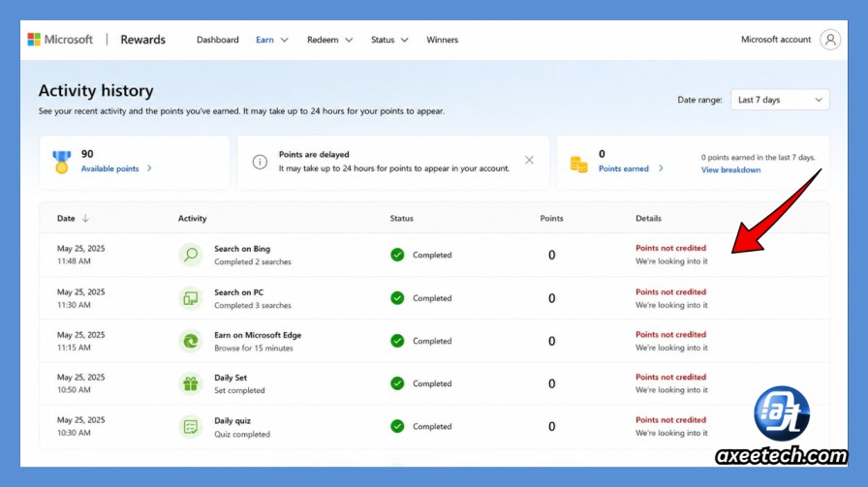Click the Details column header
The width and height of the screenshot is (868, 487).
coord(648,218)
